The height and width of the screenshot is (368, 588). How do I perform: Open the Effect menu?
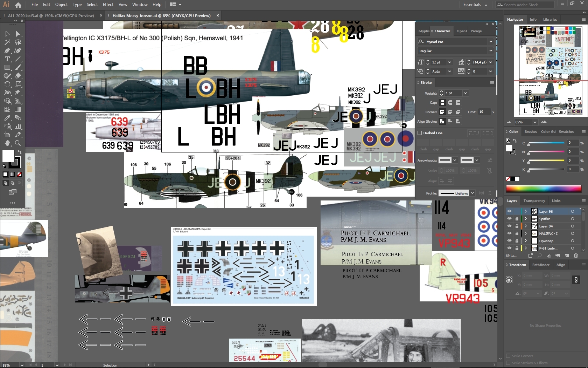tap(108, 5)
